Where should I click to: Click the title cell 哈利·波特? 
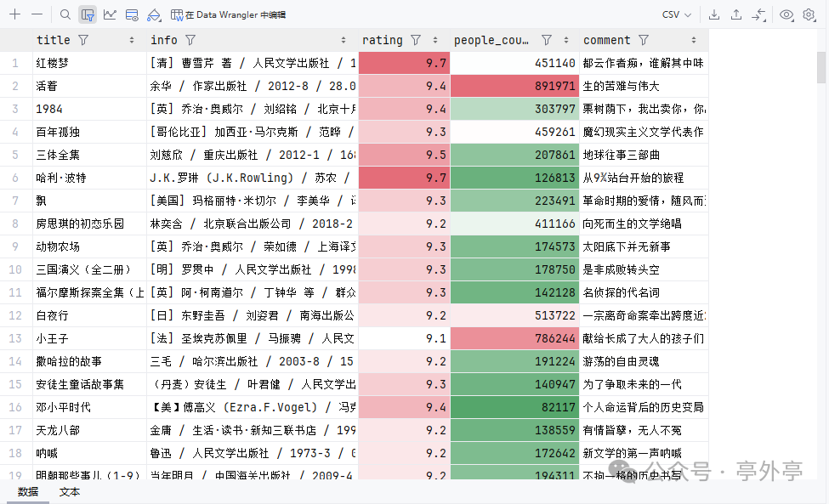pos(89,178)
